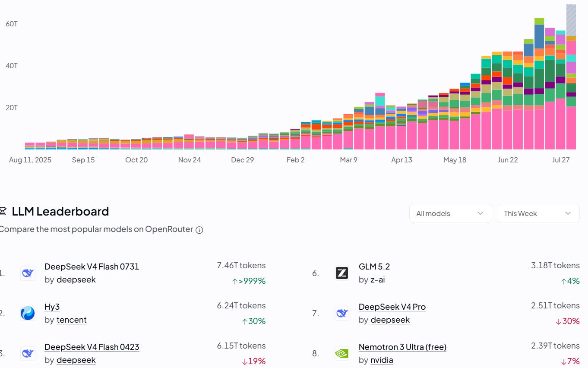Viewport: 588px width, 368px height.
Task: Click the 'Nov 24' axis date label
Action: tap(190, 160)
